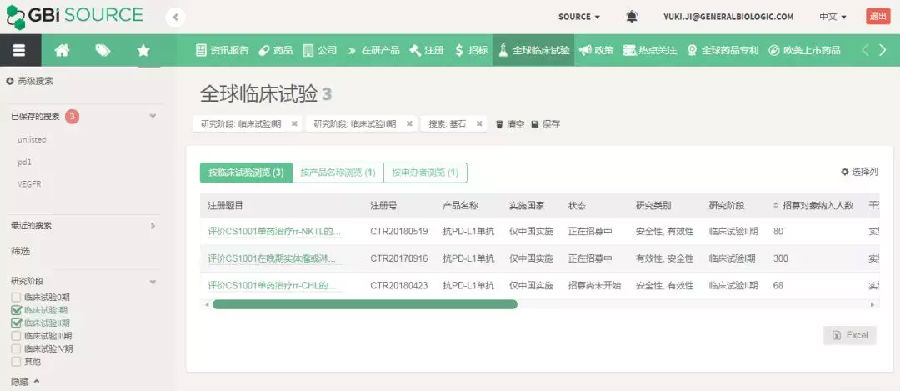Open the 欧美上市药品 navigation item

pos(804,51)
